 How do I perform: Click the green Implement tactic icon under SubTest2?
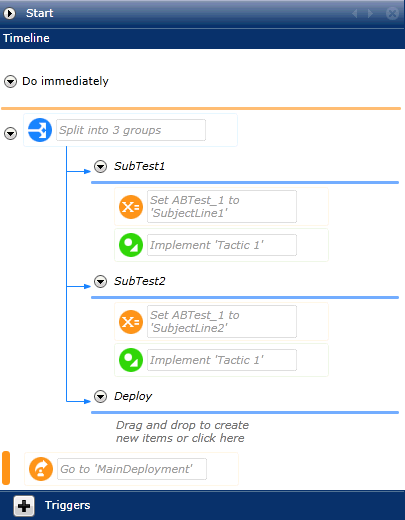tap(131, 360)
